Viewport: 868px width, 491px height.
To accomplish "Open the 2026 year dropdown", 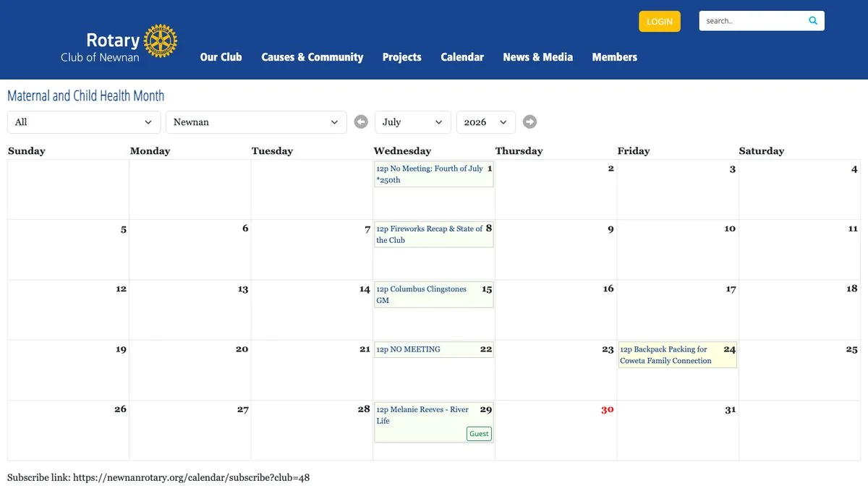I will (x=485, y=122).
